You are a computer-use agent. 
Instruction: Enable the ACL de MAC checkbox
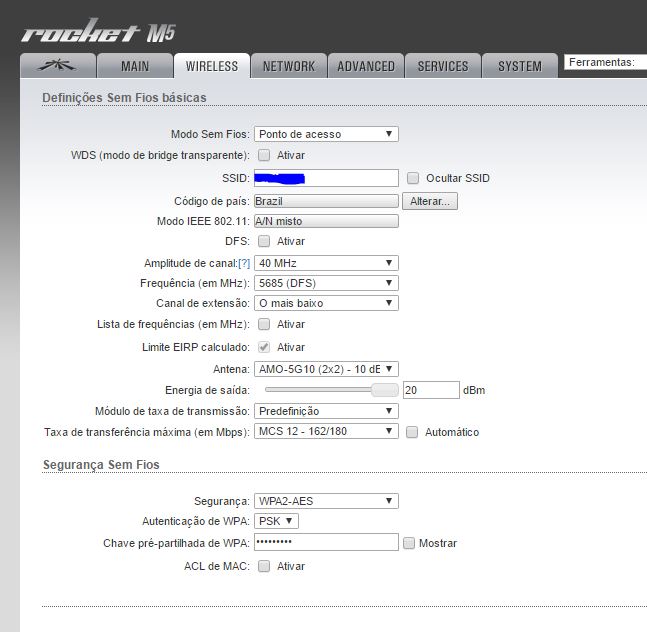(264, 566)
